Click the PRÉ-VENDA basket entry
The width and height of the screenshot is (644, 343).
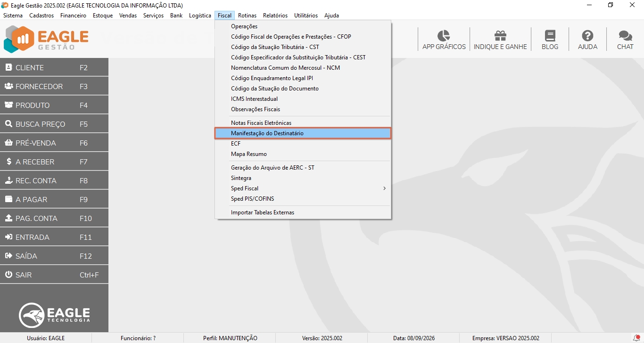[54, 143]
